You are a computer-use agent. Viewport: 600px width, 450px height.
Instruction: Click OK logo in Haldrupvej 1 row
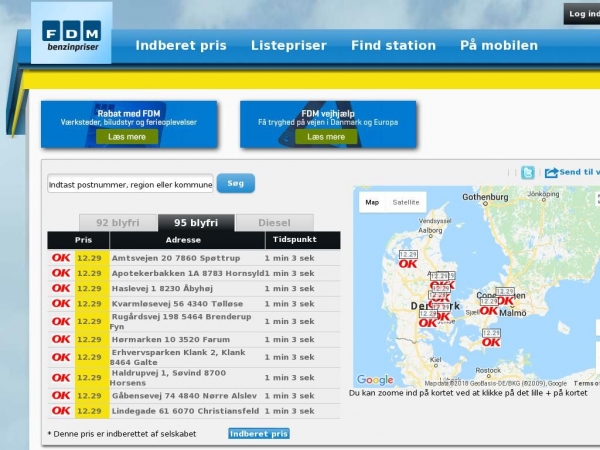coord(61,377)
